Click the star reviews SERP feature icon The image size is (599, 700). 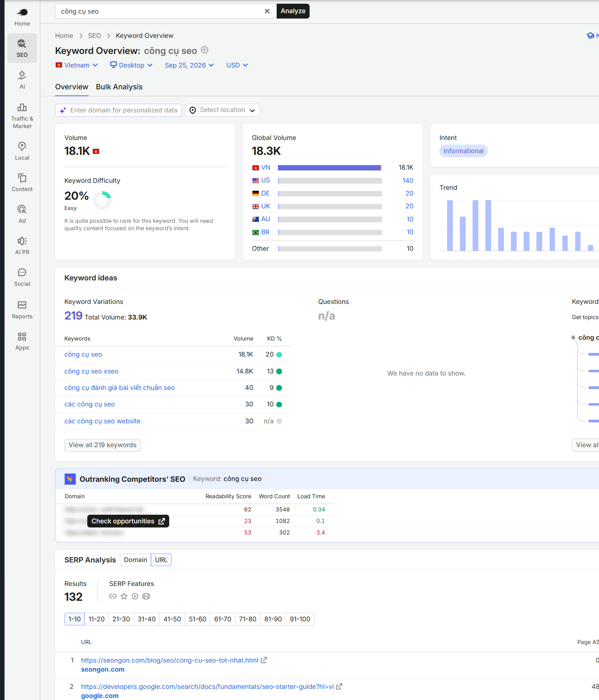[124, 596]
